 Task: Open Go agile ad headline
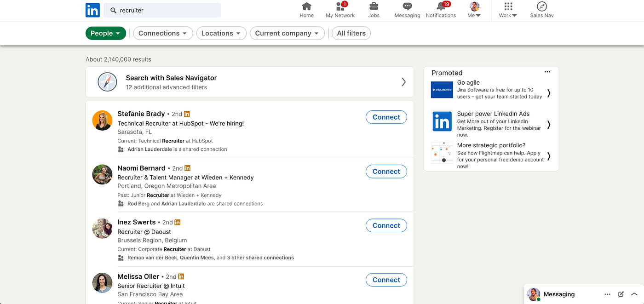(x=468, y=83)
